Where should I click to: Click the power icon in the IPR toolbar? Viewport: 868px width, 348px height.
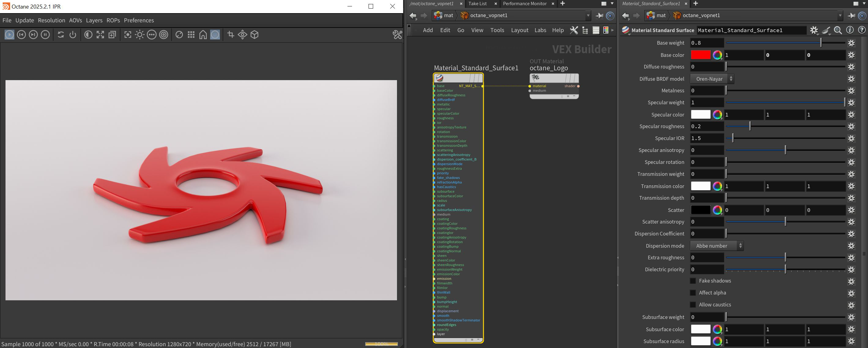click(73, 34)
